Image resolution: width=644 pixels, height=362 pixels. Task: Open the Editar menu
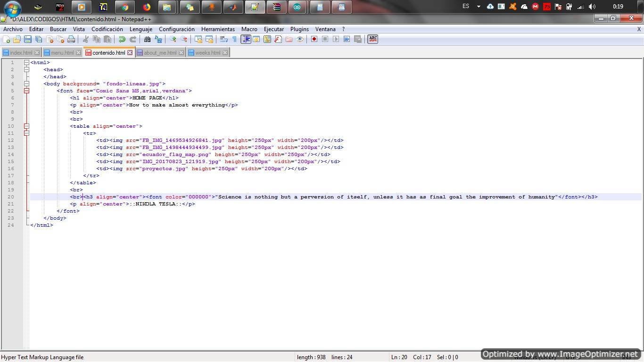click(36, 29)
